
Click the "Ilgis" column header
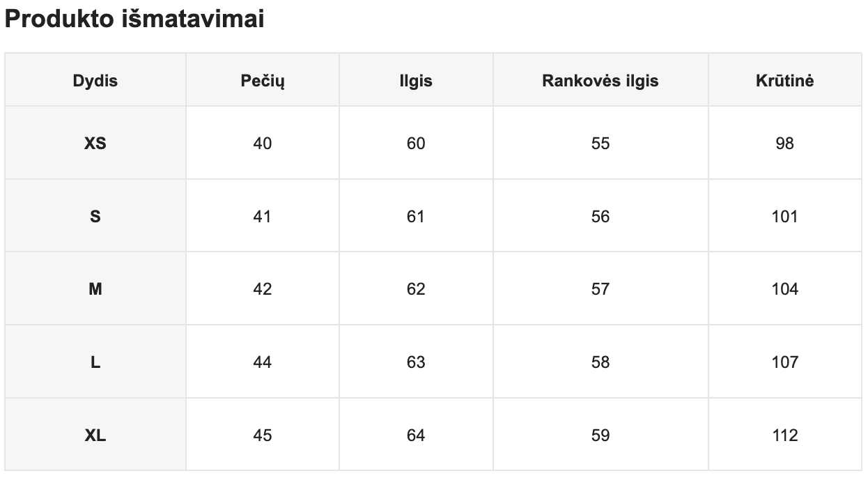point(416,81)
